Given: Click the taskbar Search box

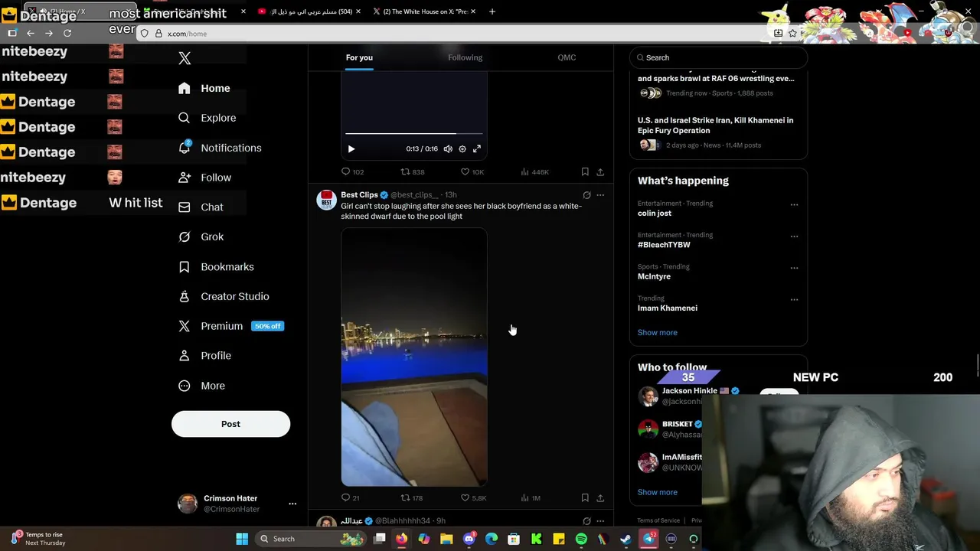Looking at the screenshot, I should pyautogui.click(x=312, y=539).
